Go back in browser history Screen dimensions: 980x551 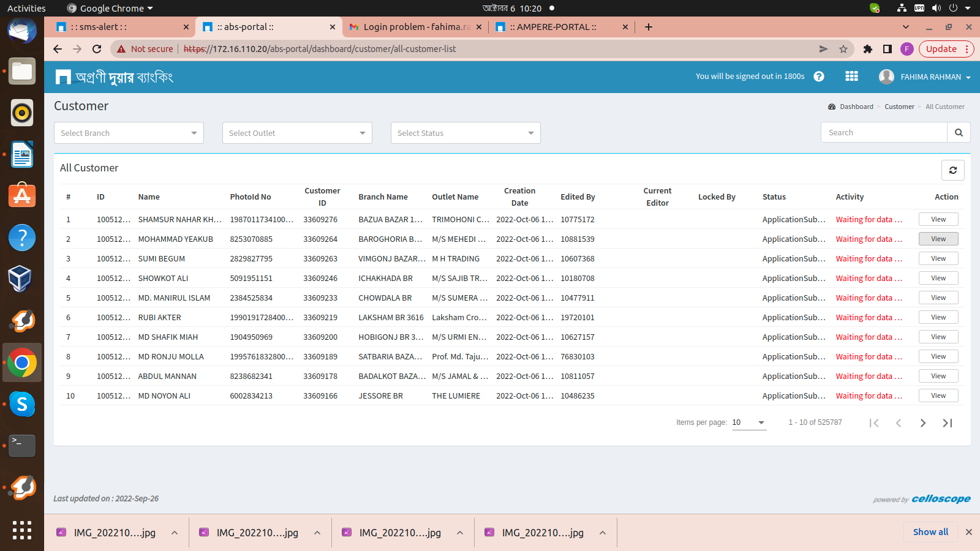point(58,49)
